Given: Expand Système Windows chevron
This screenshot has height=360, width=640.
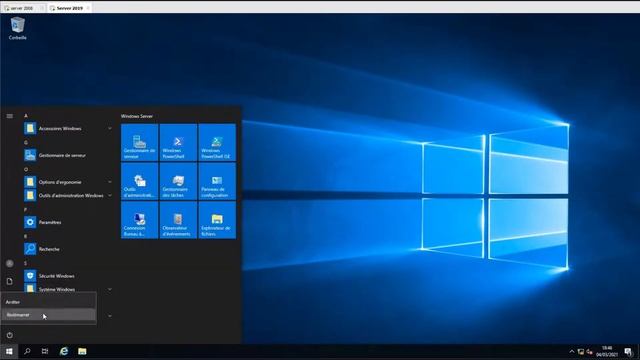Looking at the screenshot, I should click(x=110, y=289).
